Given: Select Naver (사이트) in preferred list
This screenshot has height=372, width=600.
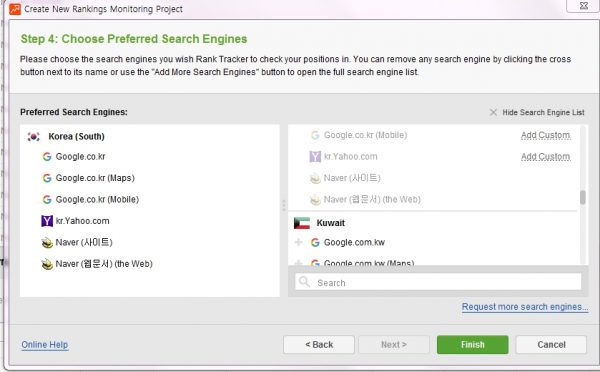Looking at the screenshot, I should 84,242.
